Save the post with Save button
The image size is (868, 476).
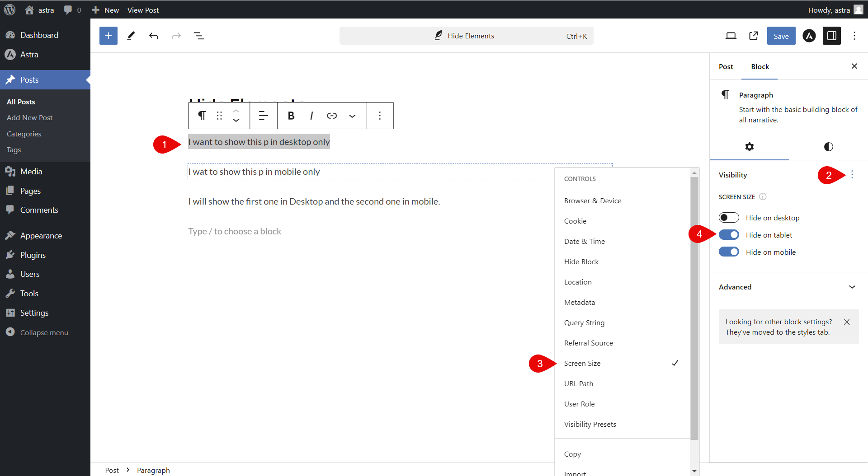pyautogui.click(x=781, y=36)
